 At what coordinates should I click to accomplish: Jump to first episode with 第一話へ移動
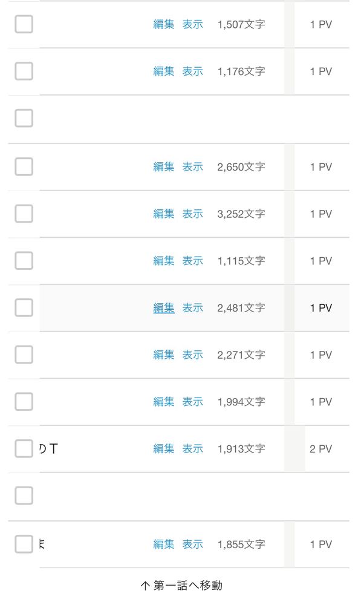(x=182, y=586)
